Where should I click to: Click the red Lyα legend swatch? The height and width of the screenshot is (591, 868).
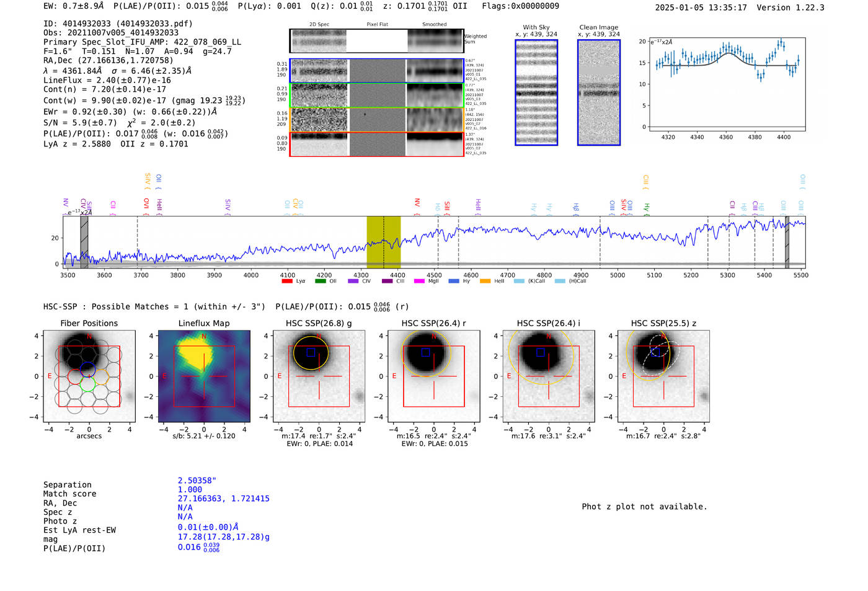click(x=287, y=282)
